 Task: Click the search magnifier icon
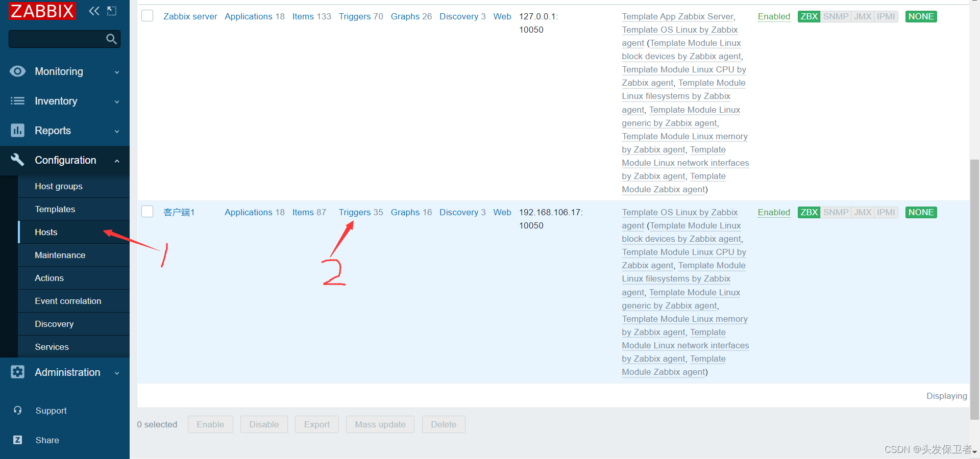111,39
